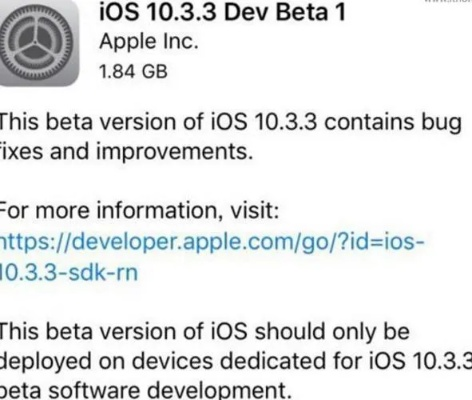
Task: Click the 'should only be' warning phrase
Action: (332, 332)
